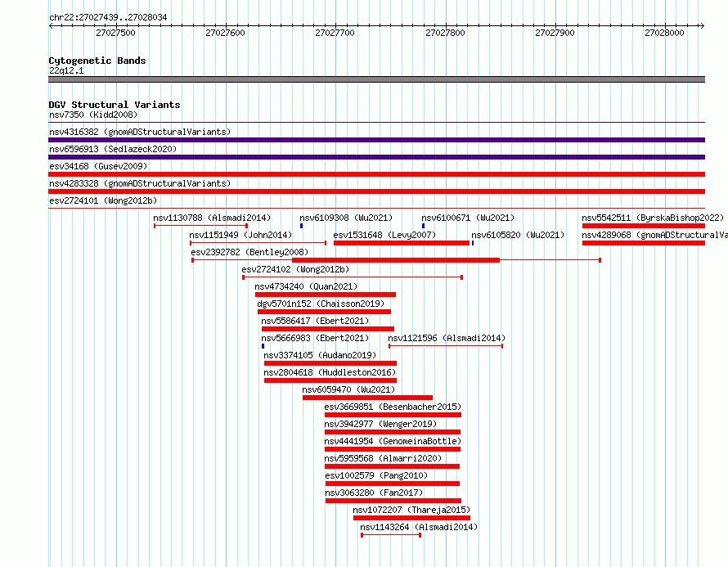Click the 27027600 ruler tick label

[225, 33]
